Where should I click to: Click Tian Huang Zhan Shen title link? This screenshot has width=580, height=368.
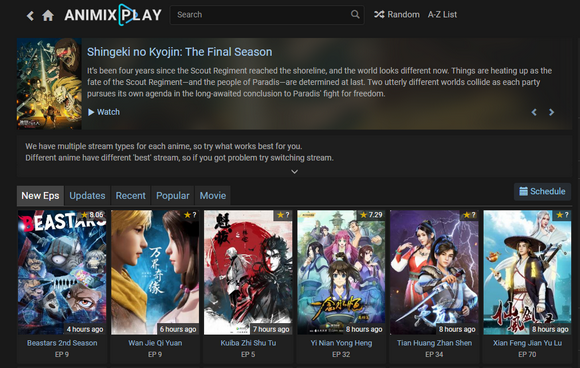[x=434, y=343]
